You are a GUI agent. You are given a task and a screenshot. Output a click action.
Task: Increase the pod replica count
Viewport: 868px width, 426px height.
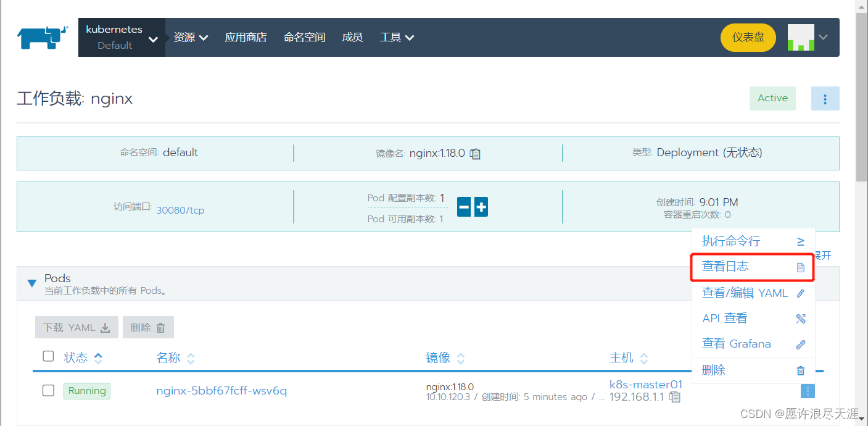(481, 207)
